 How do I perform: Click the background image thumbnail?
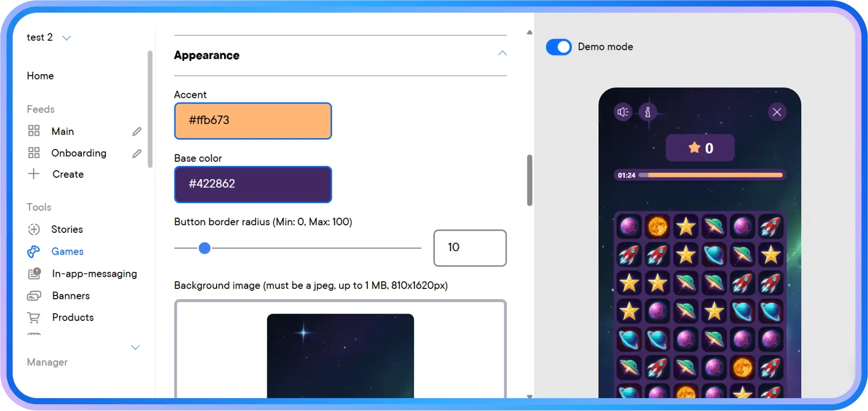(340, 355)
